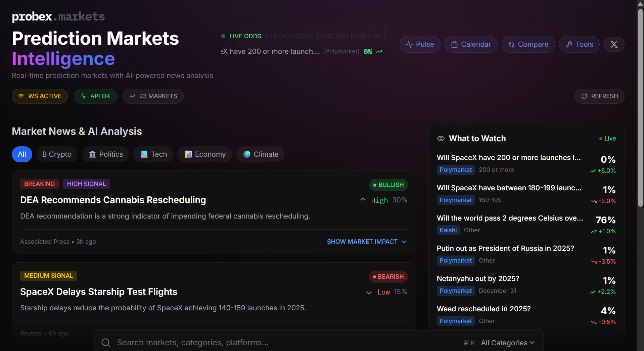This screenshot has width=644, height=351.
Task: Switch to the Politics category filter
Action: 105,154
